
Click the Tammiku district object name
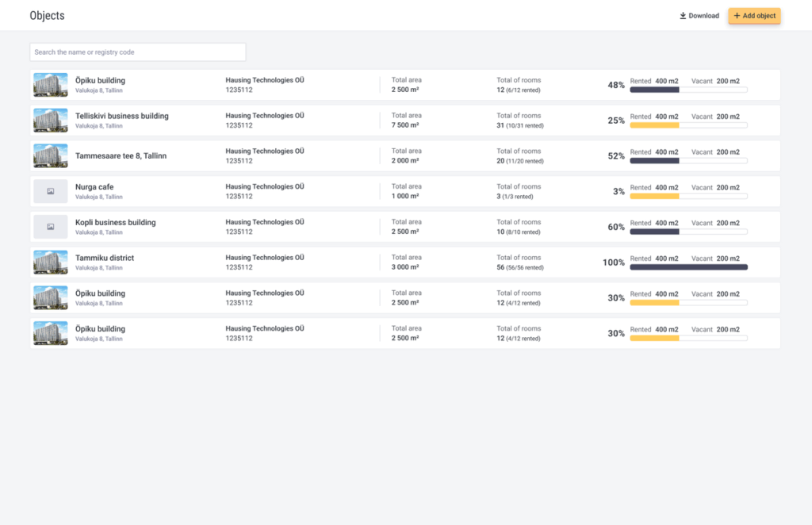coord(105,258)
